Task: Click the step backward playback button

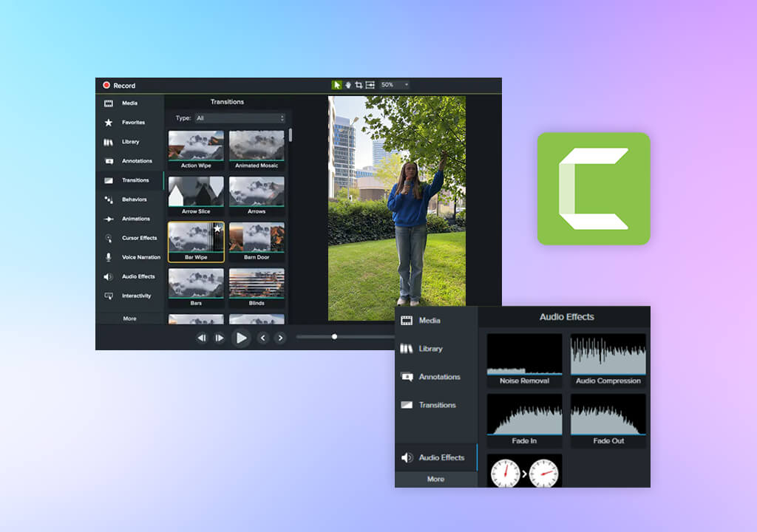Action: pos(202,338)
